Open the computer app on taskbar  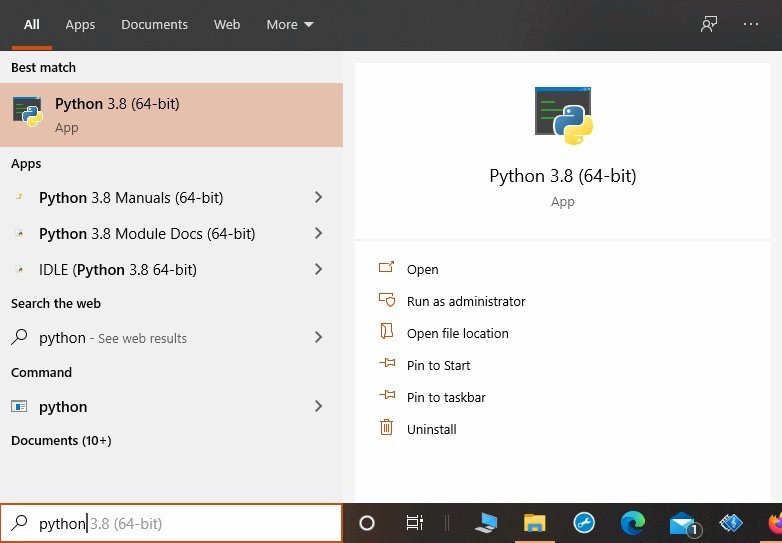[486, 523]
